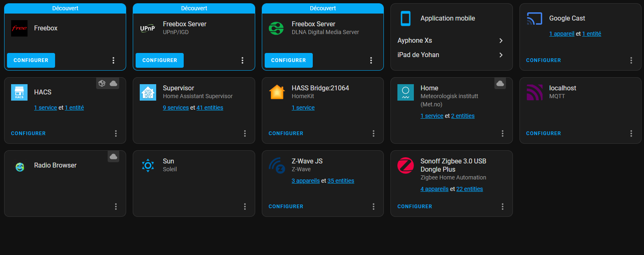644x255 pixels.
Task: Open the HACS card three-dot menu
Action: click(x=116, y=133)
